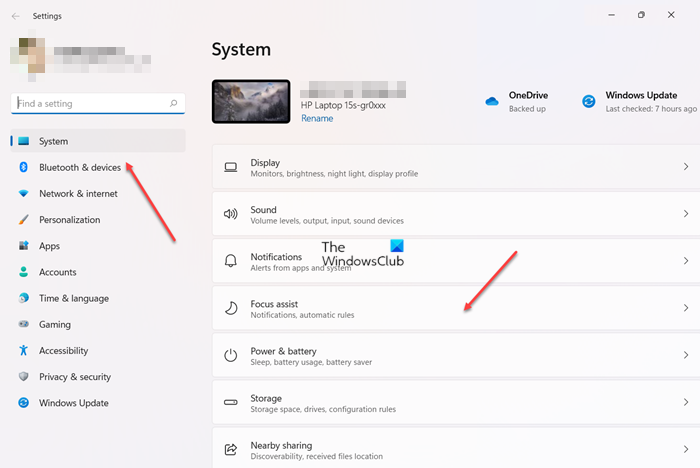Click the Display laptop icon
Screen dimensions: 700x468
[231, 167]
